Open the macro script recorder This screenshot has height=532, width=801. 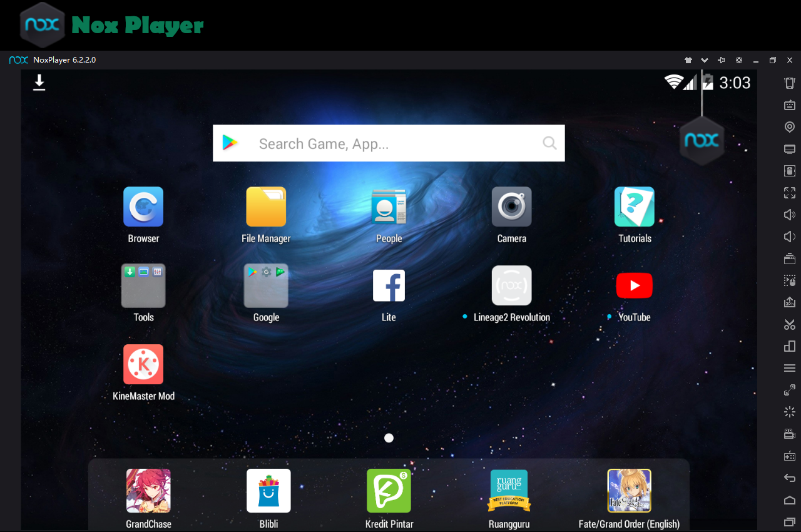coord(790,280)
